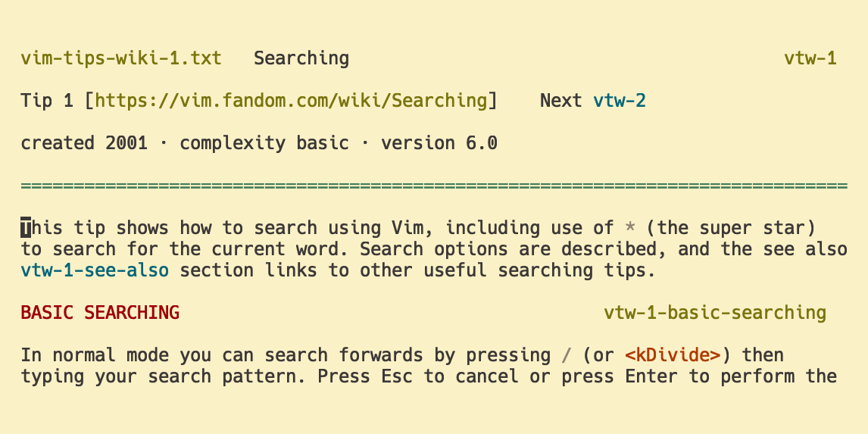Click the vim-tips-wiki-1.txt file name header

[x=121, y=58]
